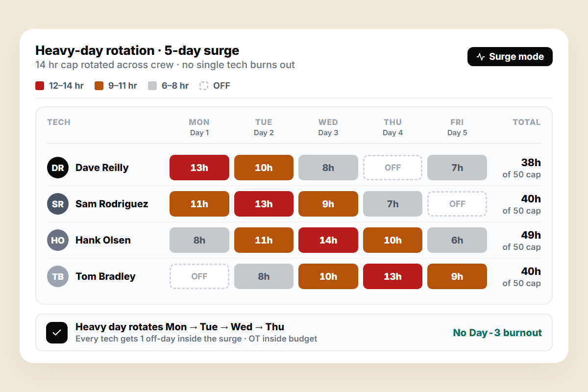This screenshot has width=588, height=392.
Task: Click the gray 6–8 hr legend swatch
Action: click(152, 86)
